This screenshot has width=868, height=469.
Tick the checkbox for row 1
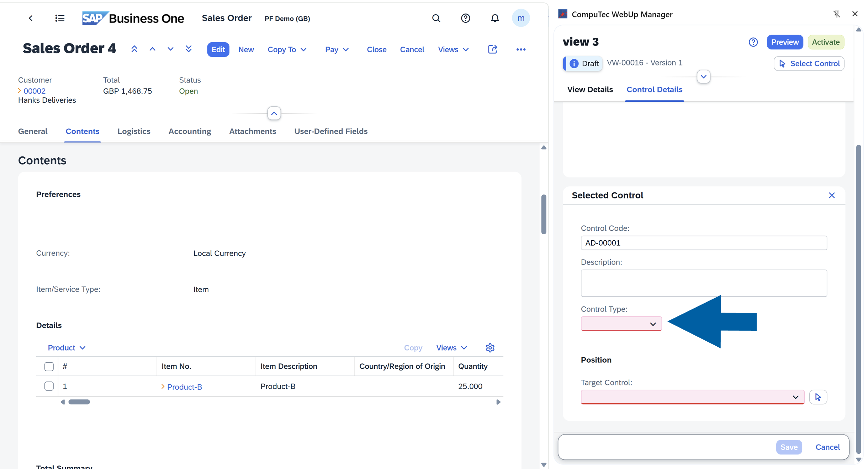pos(49,386)
